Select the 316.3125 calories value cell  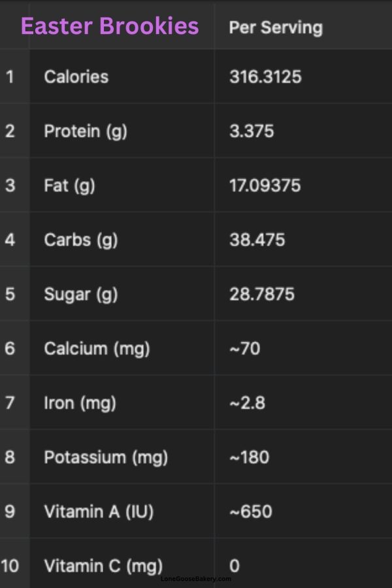click(x=265, y=76)
